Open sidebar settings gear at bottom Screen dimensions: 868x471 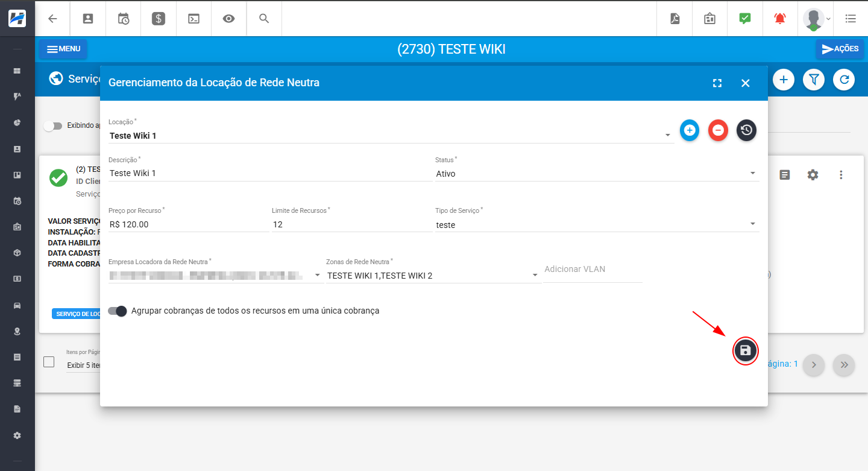[17, 435]
